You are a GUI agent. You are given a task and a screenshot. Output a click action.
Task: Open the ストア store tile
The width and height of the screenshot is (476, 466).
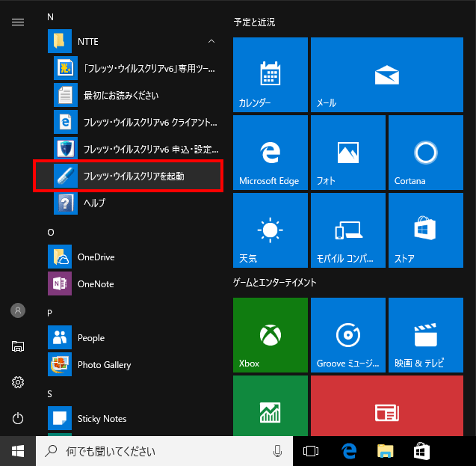click(x=425, y=230)
